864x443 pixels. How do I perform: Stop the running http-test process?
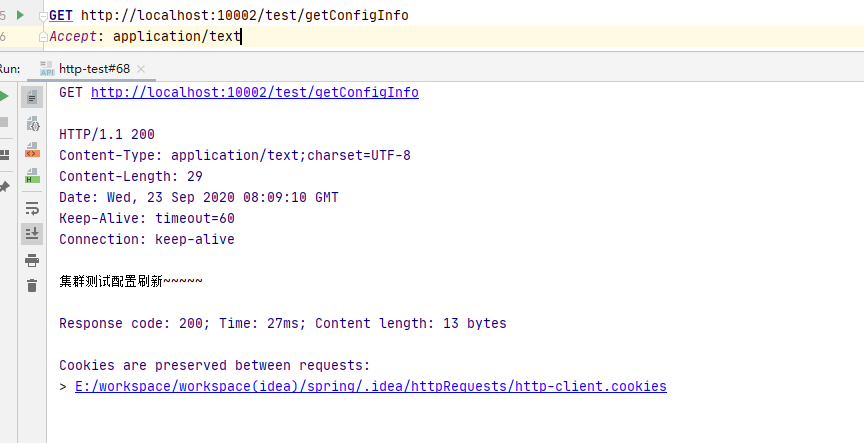(4, 122)
